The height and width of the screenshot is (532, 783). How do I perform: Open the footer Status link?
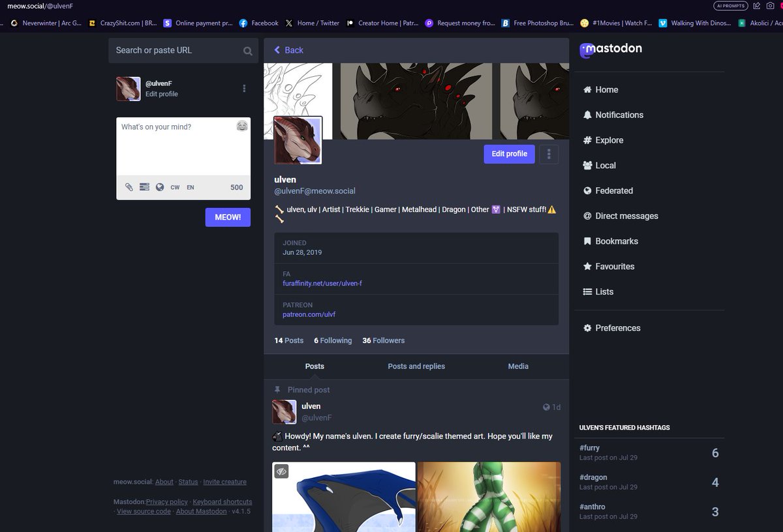(x=188, y=482)
